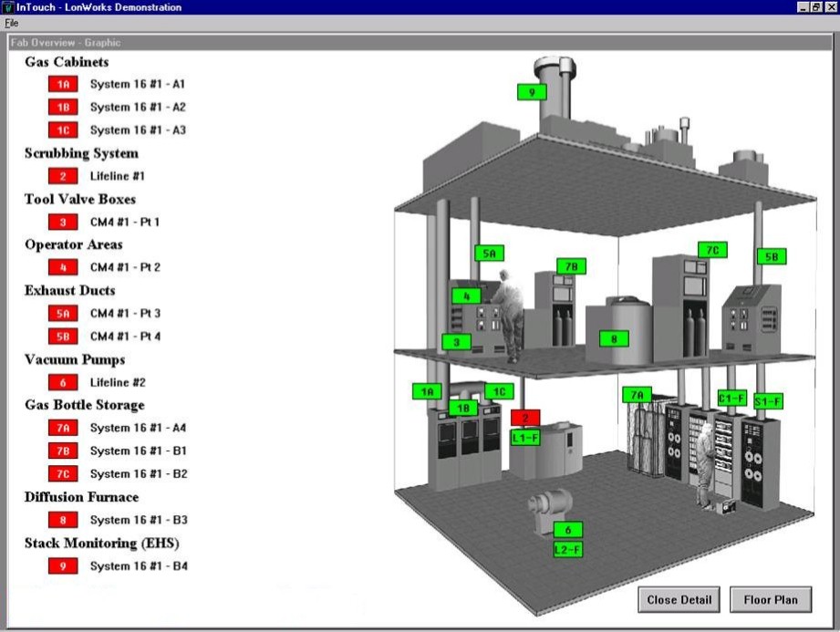
Task: Click red 2 indicator under Scrubbing System heading
Action: (x=63, y=176)
